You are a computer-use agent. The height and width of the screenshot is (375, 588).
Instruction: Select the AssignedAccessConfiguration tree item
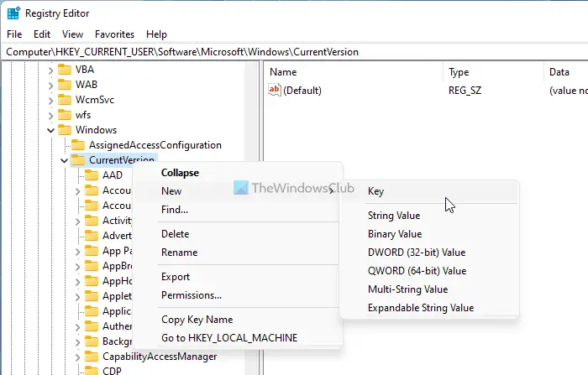coord(155,145)
